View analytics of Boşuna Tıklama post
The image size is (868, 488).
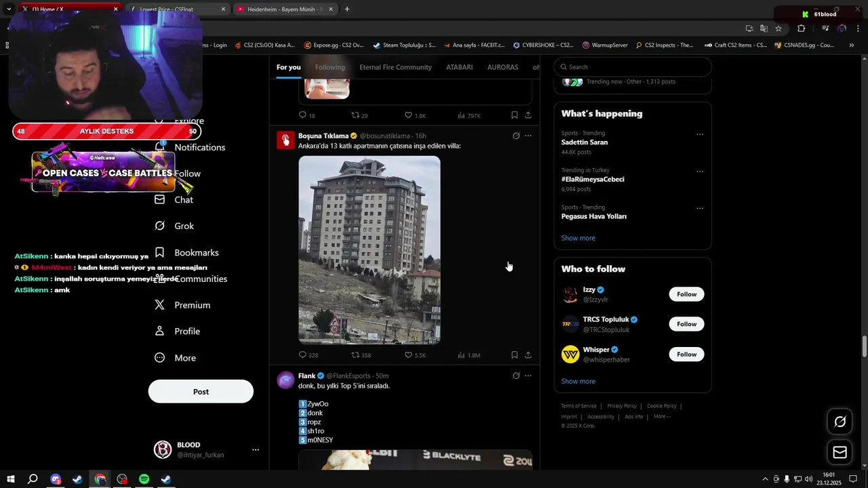(469, 355)
